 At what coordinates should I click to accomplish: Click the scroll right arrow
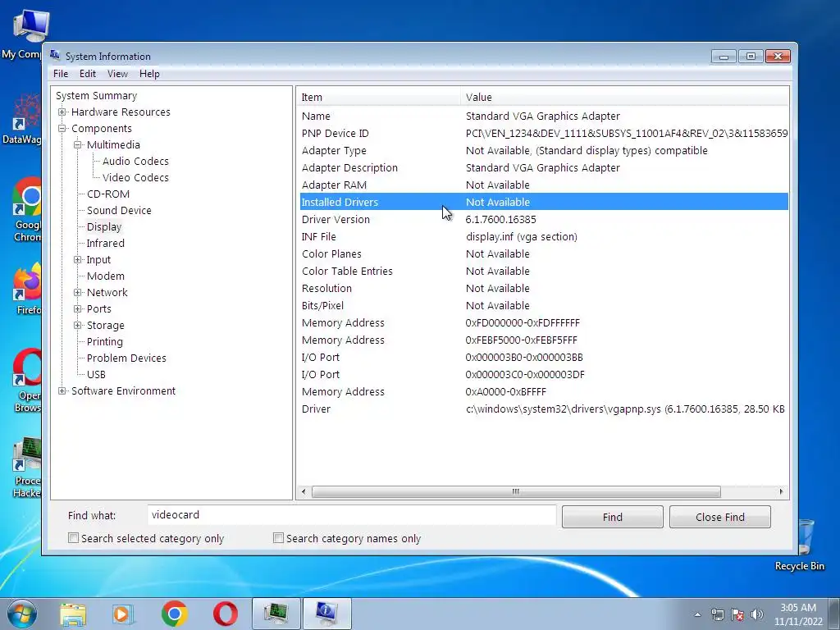click(781, 492)
